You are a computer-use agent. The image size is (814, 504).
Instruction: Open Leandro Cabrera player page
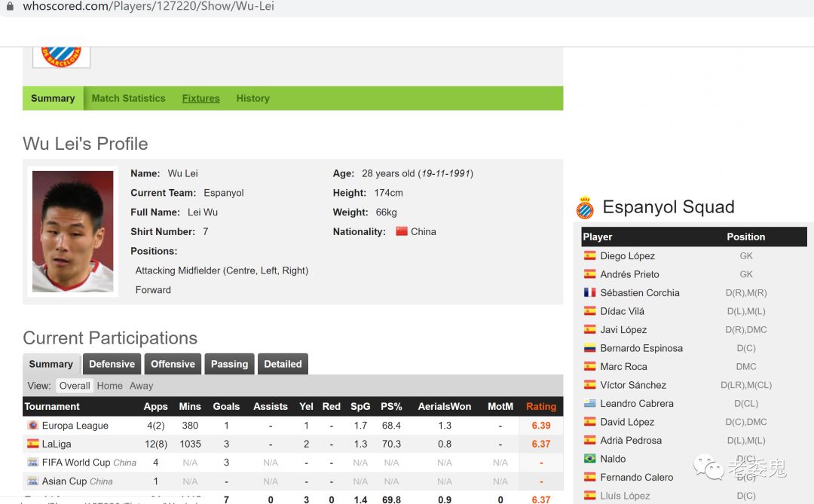[x=636, y=403]
